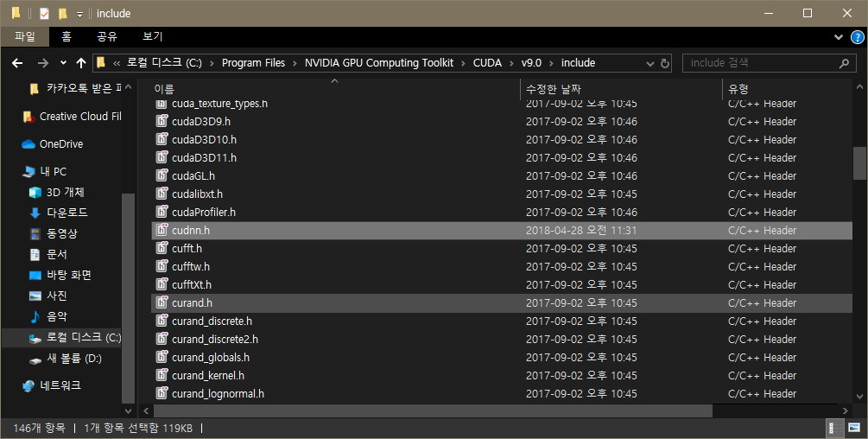Select the curand_discrete.h file
868x439 pixels.
coord(502,321)
